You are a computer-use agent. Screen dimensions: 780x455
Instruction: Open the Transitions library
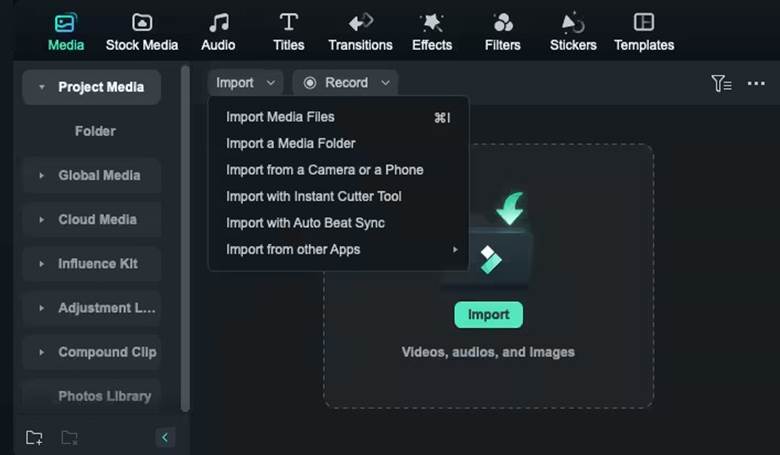361,32
